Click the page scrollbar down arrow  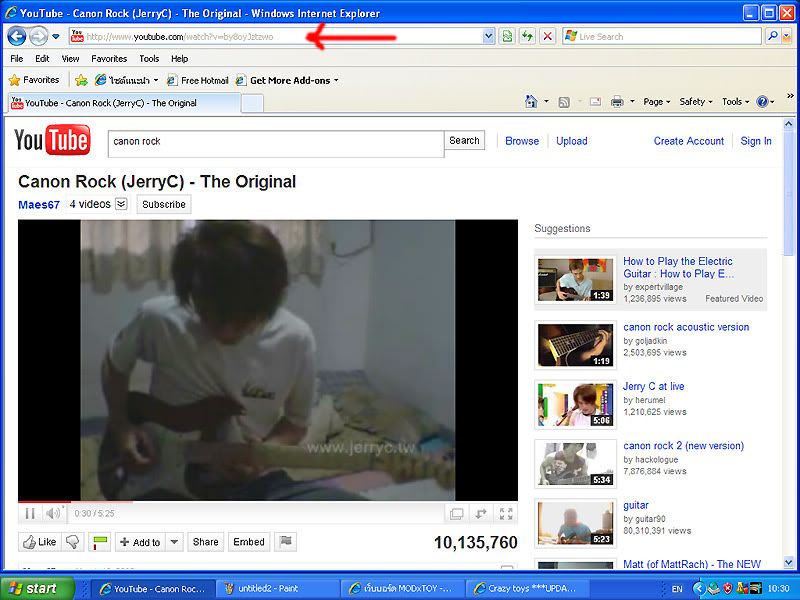(789, 563)
